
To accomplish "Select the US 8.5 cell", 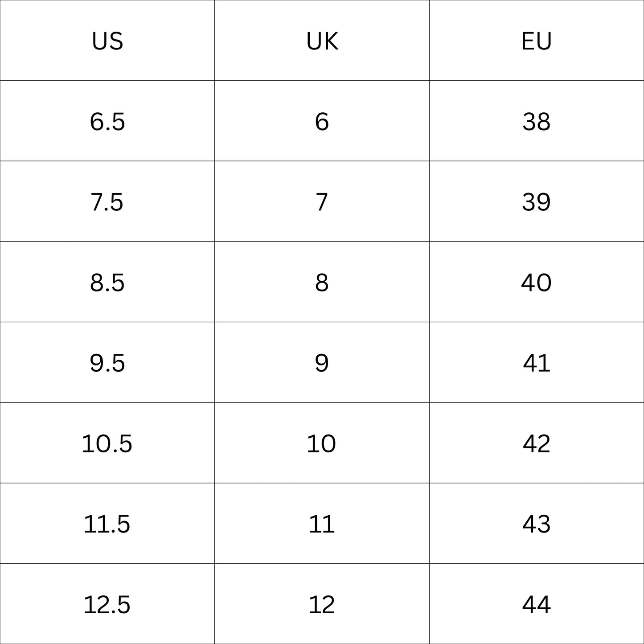I will coord(107,283).
